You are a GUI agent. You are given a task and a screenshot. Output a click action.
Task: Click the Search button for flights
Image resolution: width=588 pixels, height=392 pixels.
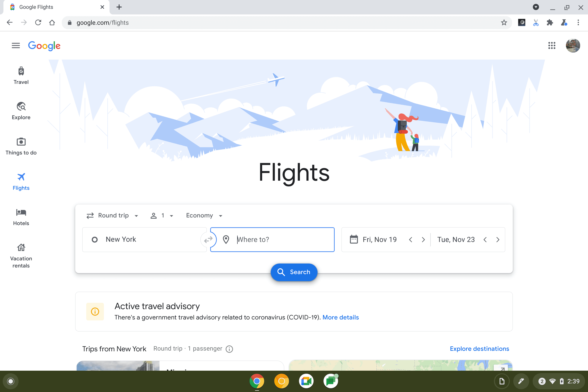[x=293, y=272]
